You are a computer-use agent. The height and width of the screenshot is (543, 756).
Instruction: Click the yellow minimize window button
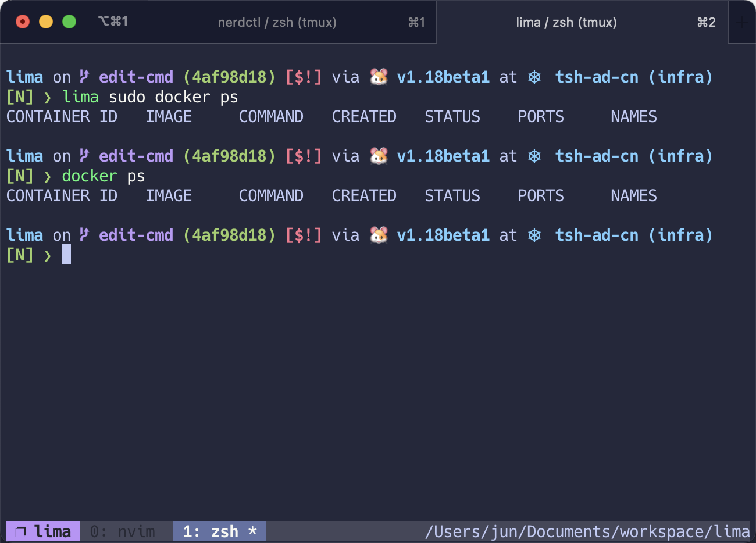tap(46, 22)
